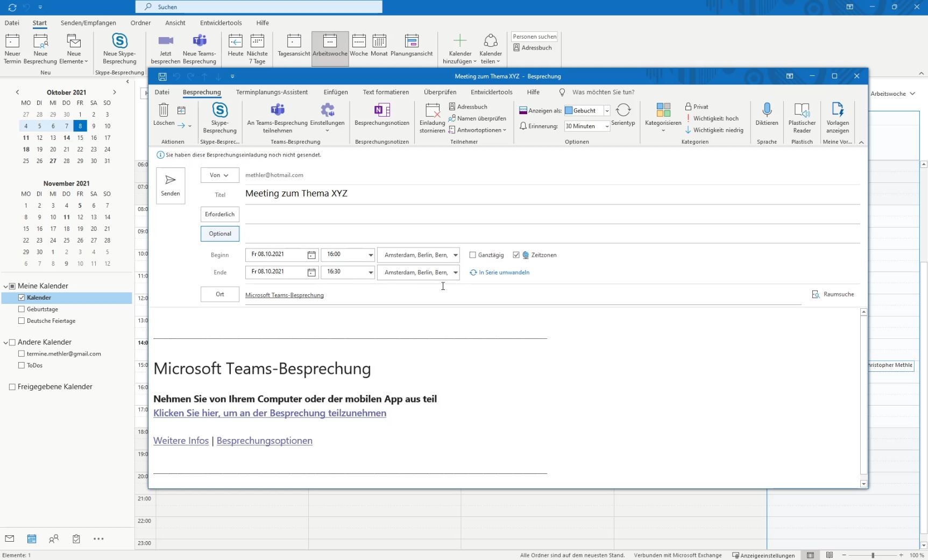
Task: Click save icon in meeting title bar
Action: point(162,76)
